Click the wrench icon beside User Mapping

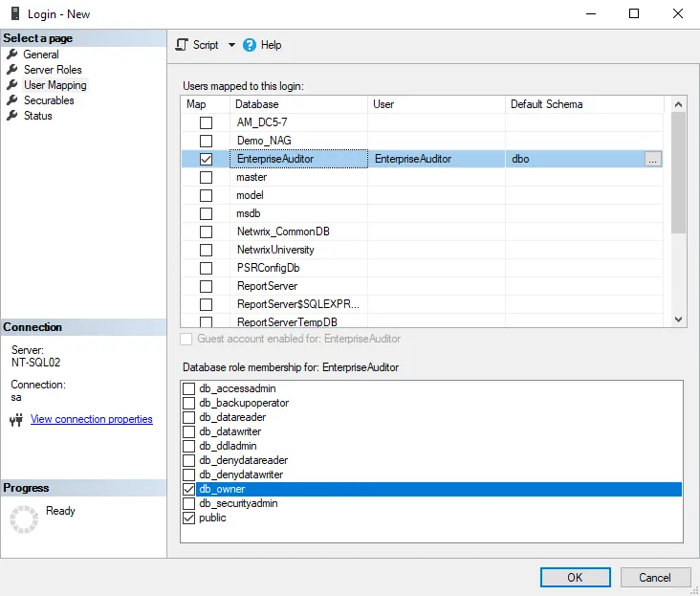(12, 85)
